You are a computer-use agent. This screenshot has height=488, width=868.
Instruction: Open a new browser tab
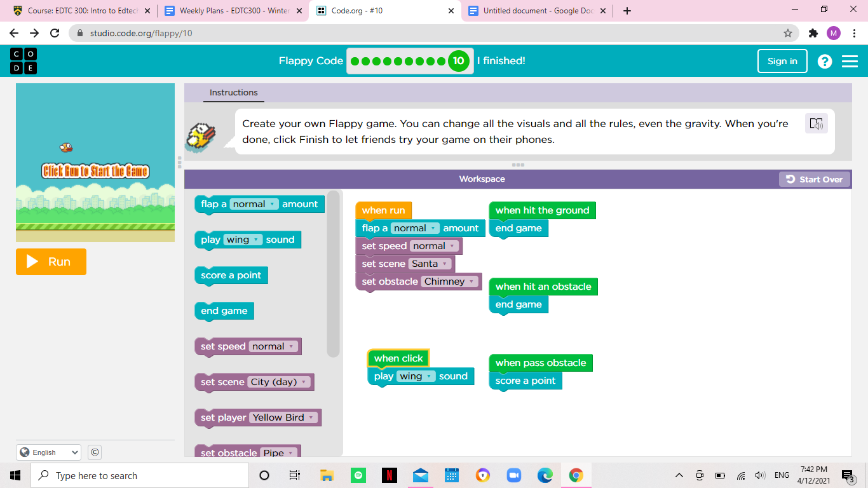[627, 11]
